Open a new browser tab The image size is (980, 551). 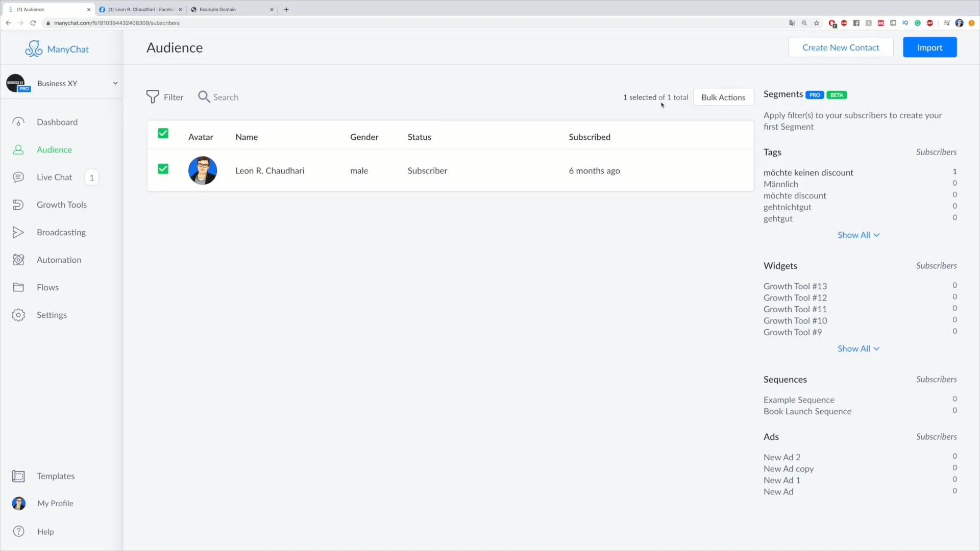[x=286, y=9]
